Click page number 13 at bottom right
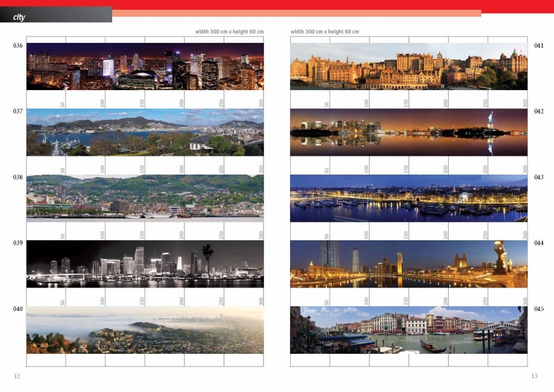This screenshot has height=392, width=554. (534, 376)
